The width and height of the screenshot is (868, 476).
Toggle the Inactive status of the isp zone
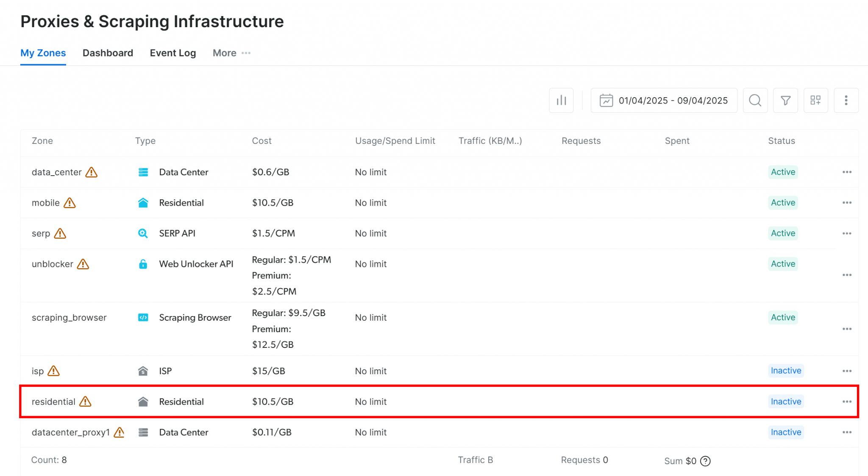click(786, 370)
